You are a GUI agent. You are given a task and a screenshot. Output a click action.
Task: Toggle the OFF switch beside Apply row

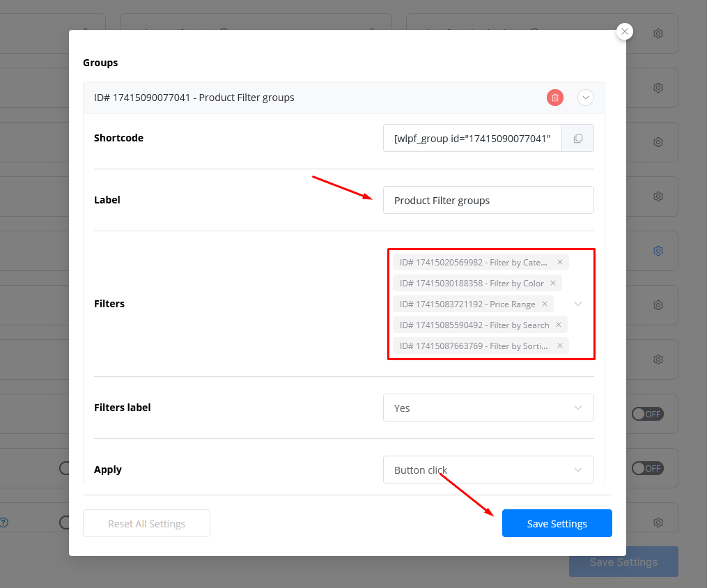click(x=647, y=468)
